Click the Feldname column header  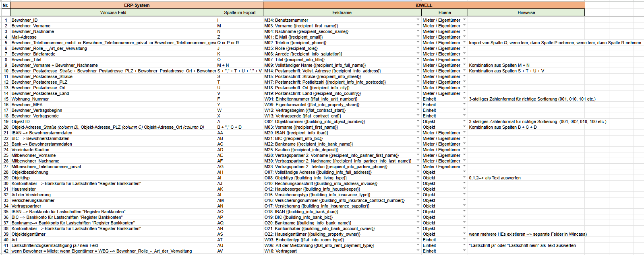pos(342,12)
